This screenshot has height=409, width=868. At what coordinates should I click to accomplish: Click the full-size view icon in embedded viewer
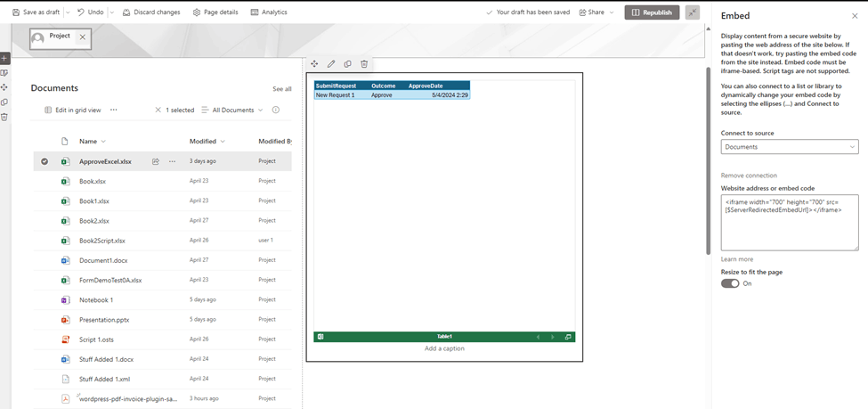tap(567, 337)
